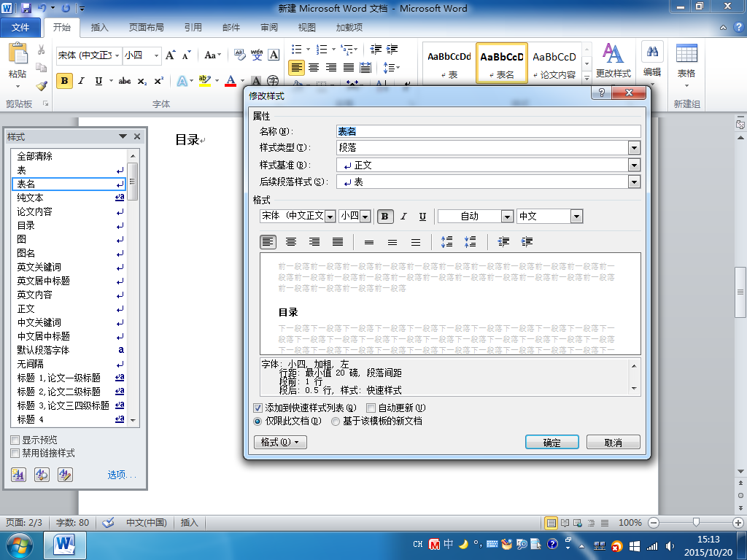The height and width of the screenshot is (560, 747).
Task: Select the 仅限此文档 radio button
Action: coord(258,421)
